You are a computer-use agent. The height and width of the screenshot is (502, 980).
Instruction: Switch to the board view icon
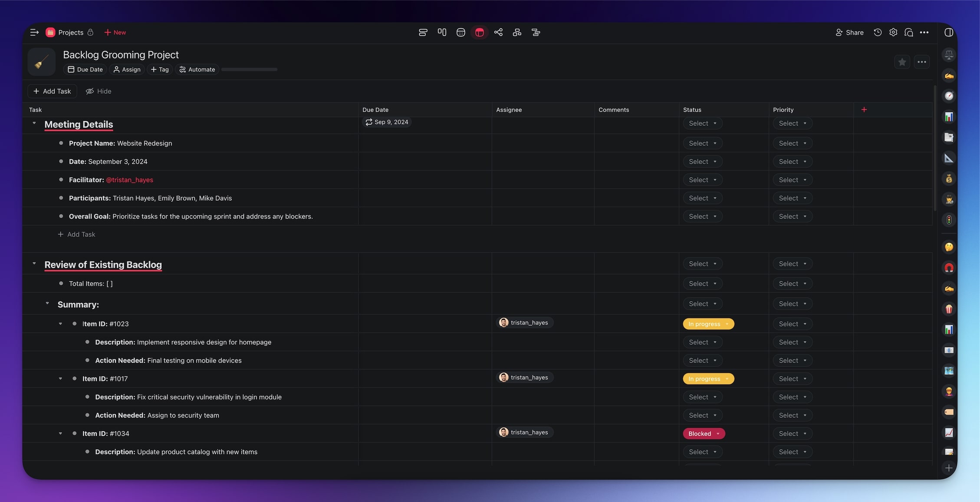click(x=442, y=33)
